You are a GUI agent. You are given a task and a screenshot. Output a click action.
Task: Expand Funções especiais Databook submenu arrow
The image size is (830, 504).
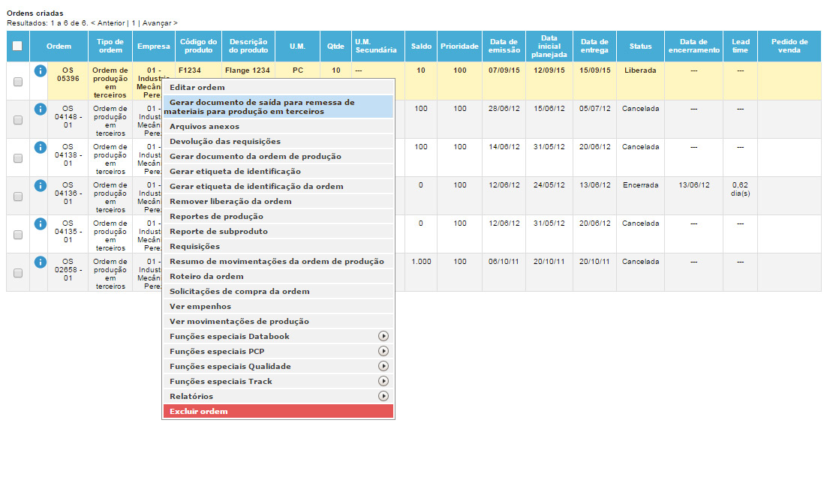click(x=383, y=336)
